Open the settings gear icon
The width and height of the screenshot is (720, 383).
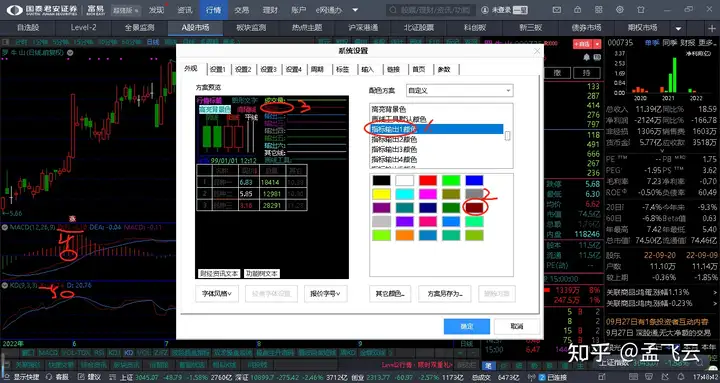(619, 10)
